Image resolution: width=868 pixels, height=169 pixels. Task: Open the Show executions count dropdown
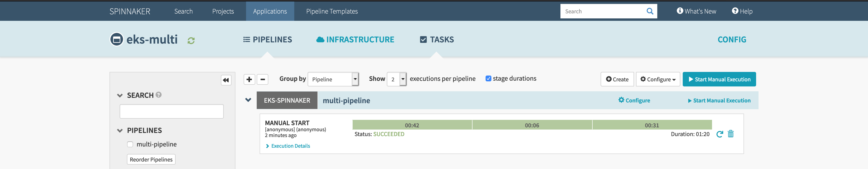tap(397, 79)
